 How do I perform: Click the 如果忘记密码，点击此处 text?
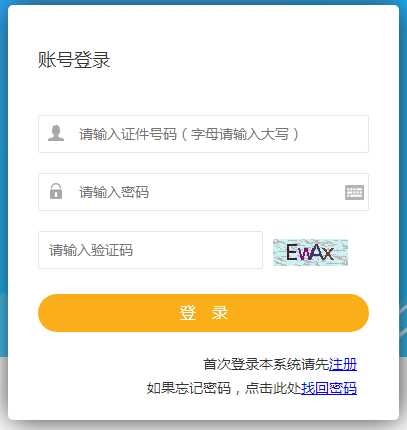(224, 388)
